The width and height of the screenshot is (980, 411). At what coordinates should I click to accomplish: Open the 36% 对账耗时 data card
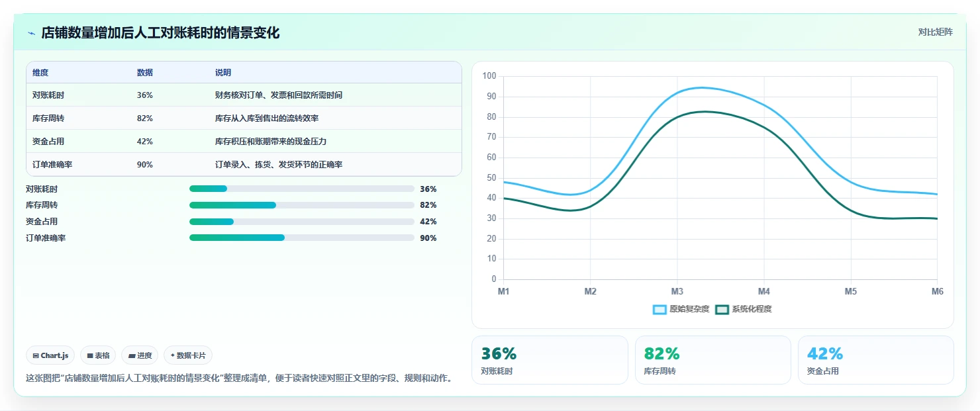tap(550, 360)
